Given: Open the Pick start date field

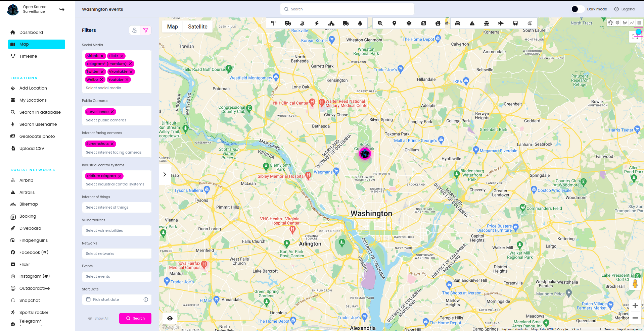Looking at the screenshot, I should 117,299.
